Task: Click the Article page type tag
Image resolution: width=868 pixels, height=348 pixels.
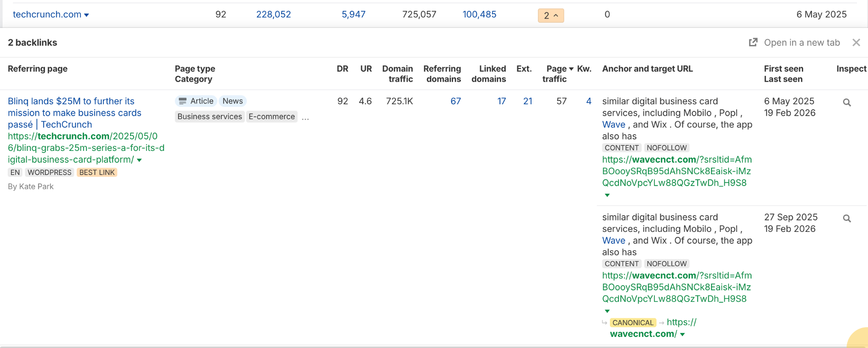Action: pos(196,101)
